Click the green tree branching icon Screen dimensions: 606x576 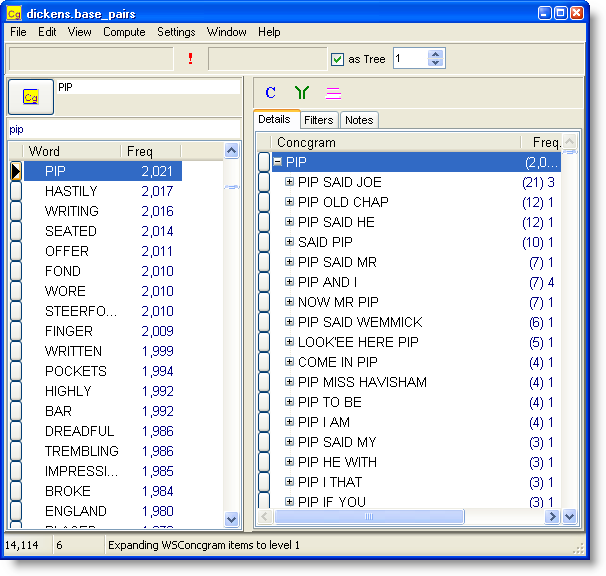[x=302, y=92]
